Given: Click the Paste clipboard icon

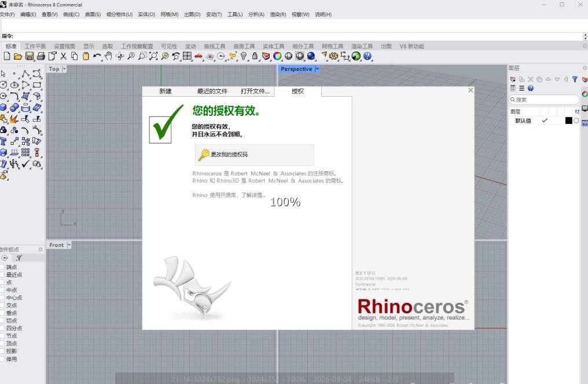Looking at the screenshot, I should [86, 56].
